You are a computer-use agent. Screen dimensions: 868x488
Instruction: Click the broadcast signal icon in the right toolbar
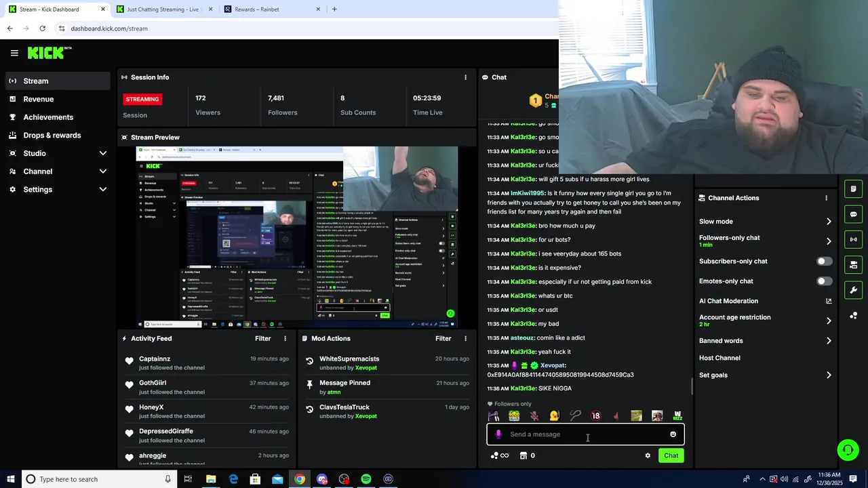(853, 239)
